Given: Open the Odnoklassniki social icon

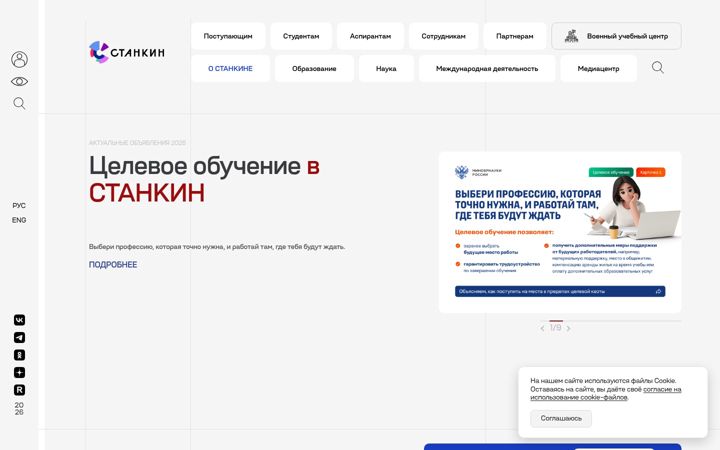Looking at the screenshot, I should (19, 355).
